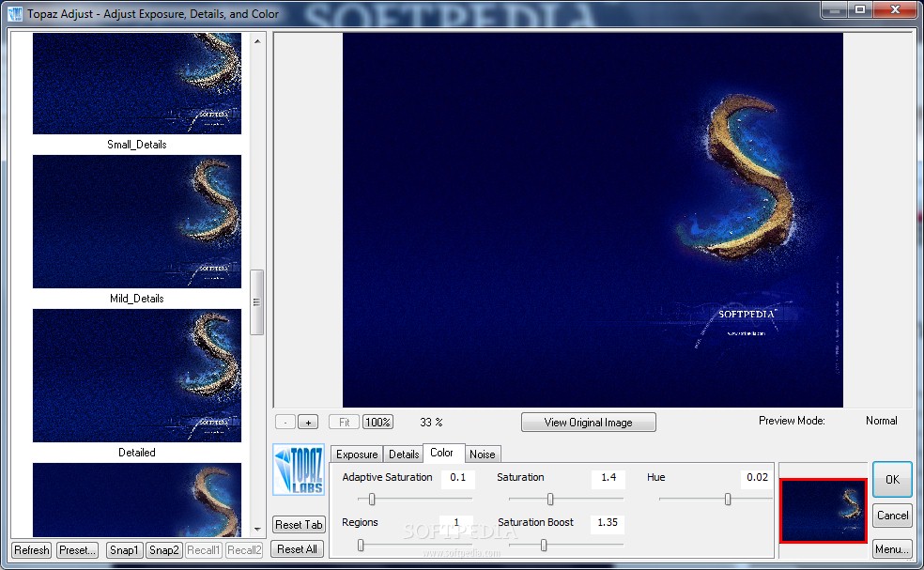924x570 pixels.
Task: Click the Adaptive Saturation value field 0.1
Action: [x=458, y=477]
